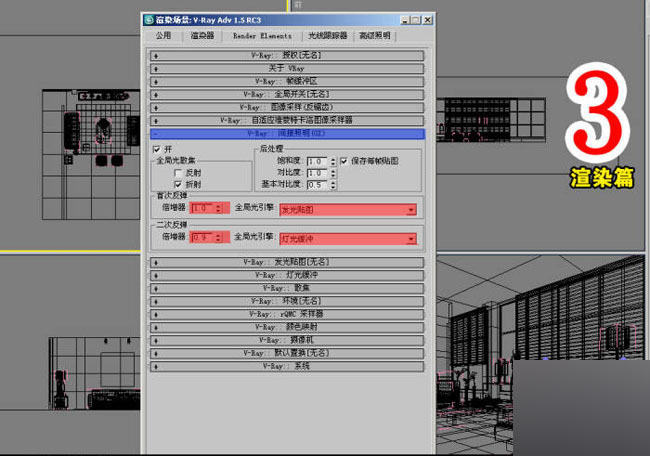
Task: Collapse the highlighted 间接照明(GI) rollout
Action: (x=287, y=133)
